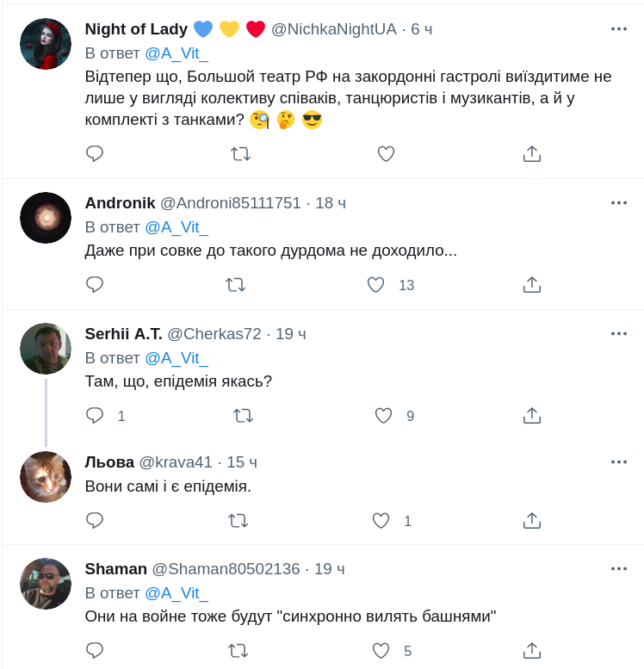
Task: Retweet Serhii A.T.'s tweet
Action: click(244, 416)
